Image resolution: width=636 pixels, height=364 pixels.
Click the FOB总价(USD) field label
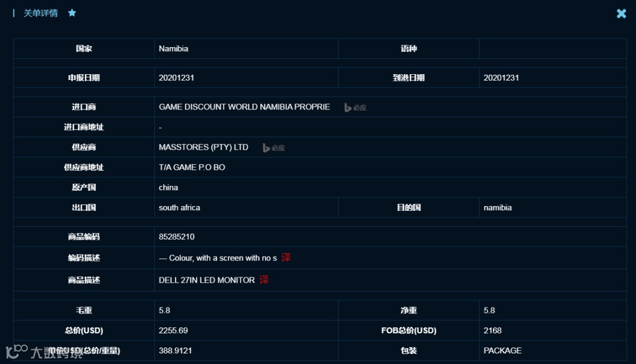[409, 330]
